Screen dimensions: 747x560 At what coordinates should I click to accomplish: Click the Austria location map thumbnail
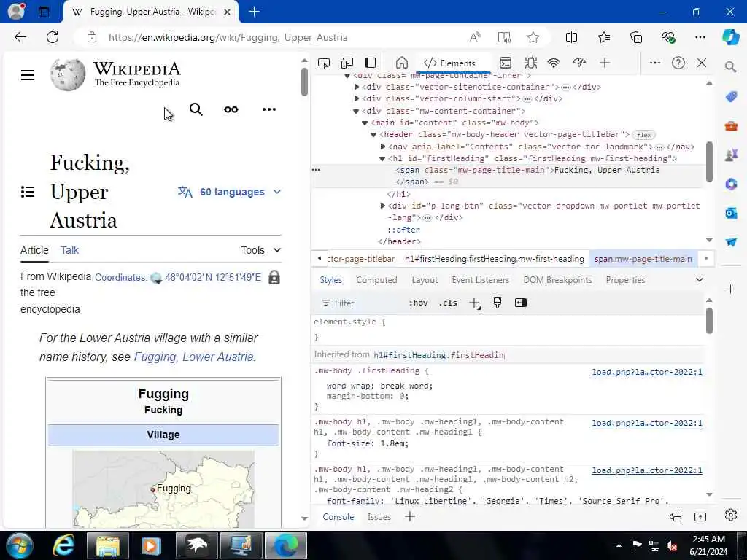(x=163, y=489)
